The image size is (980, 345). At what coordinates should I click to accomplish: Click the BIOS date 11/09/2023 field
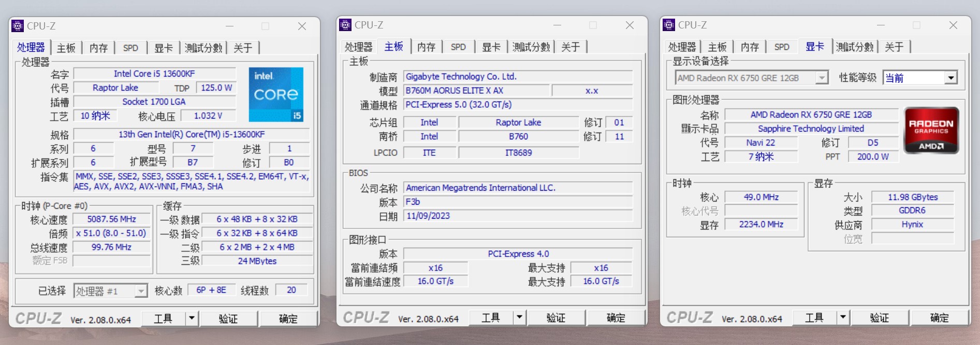click(x=518, y=215)
